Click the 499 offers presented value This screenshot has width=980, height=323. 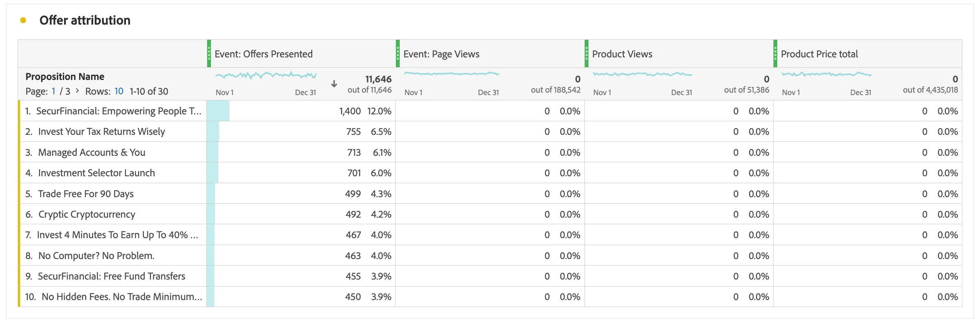click(x=353, y=193)
